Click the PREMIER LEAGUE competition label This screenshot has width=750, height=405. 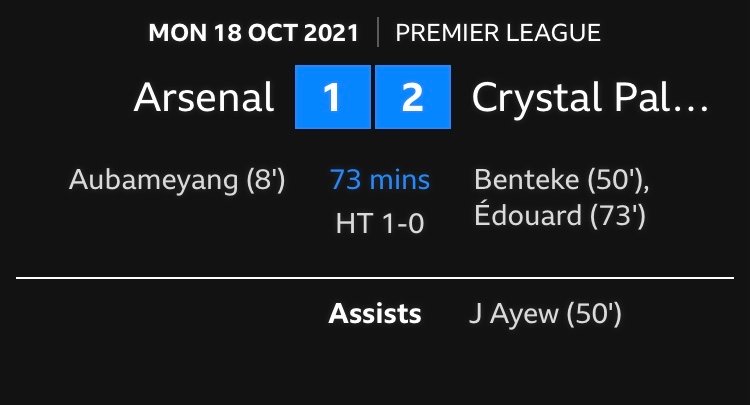pyautogui.click(x=498, y=33)
